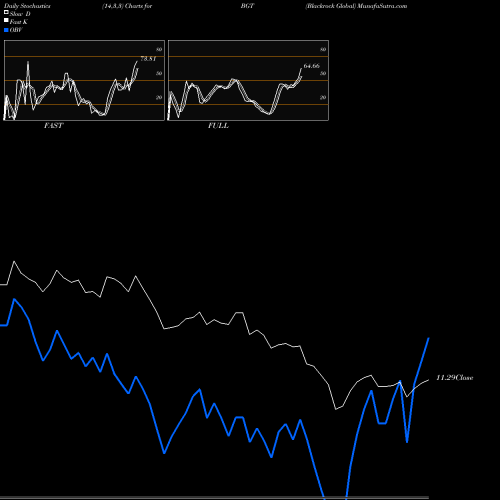Click the Daily Stochastics heading text

27,6
